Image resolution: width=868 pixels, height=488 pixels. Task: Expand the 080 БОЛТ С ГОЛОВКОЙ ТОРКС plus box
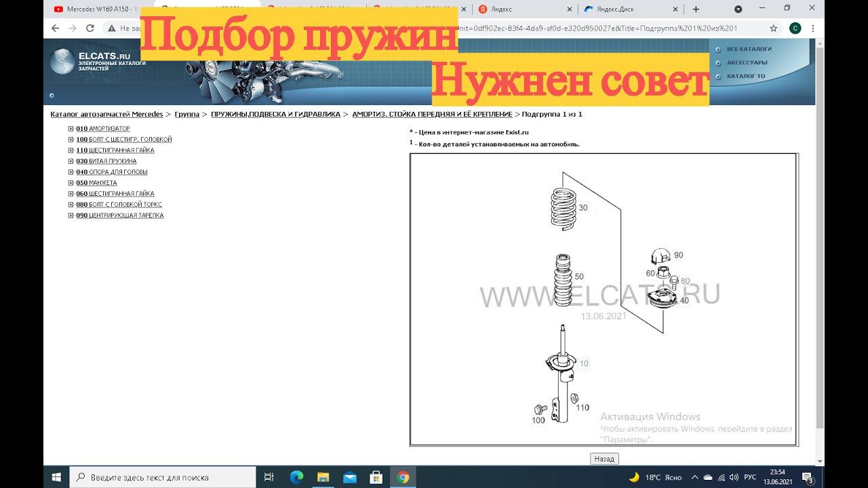[x=71, y=205]
